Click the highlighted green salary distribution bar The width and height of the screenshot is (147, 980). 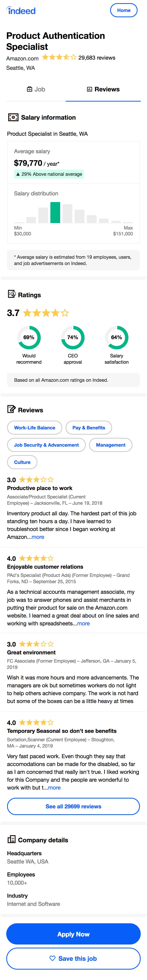[x=55, y=212]
